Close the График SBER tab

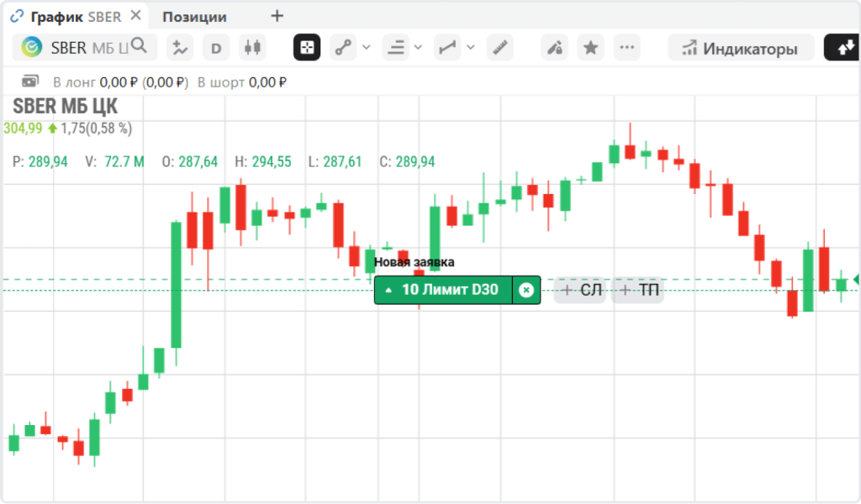point(135,17)
